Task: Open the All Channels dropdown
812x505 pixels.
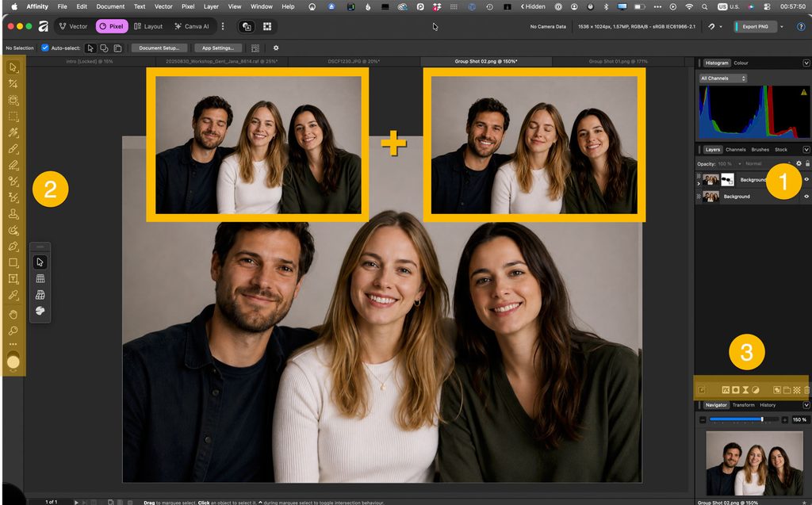Action: tap(723, 78)
